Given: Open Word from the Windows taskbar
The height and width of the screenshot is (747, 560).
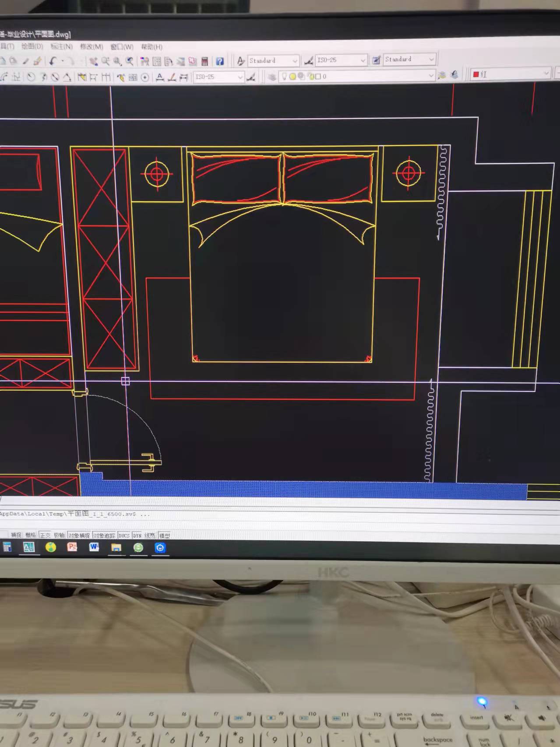Looking at the screenshot, I should point(94,547).
